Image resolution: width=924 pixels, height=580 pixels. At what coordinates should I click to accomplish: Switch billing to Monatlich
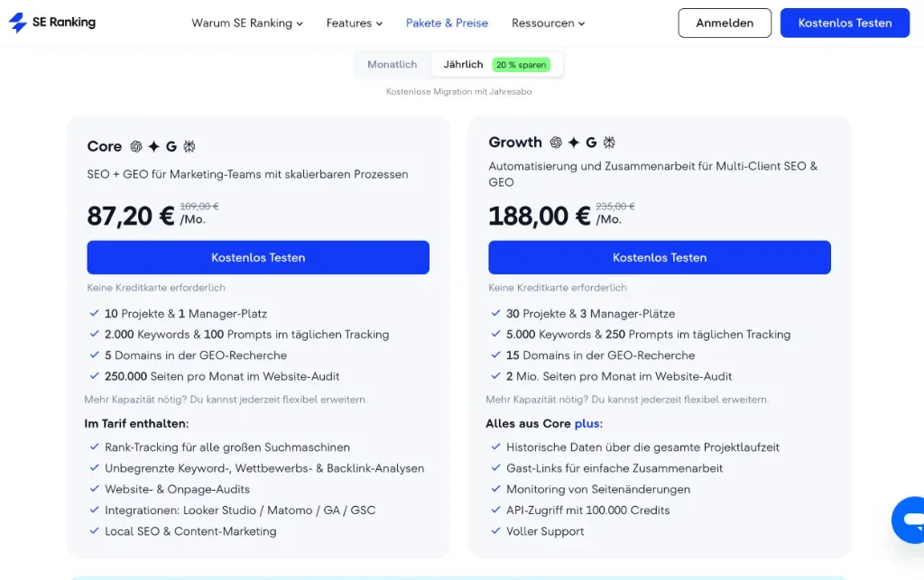click(x=392, y=65)
